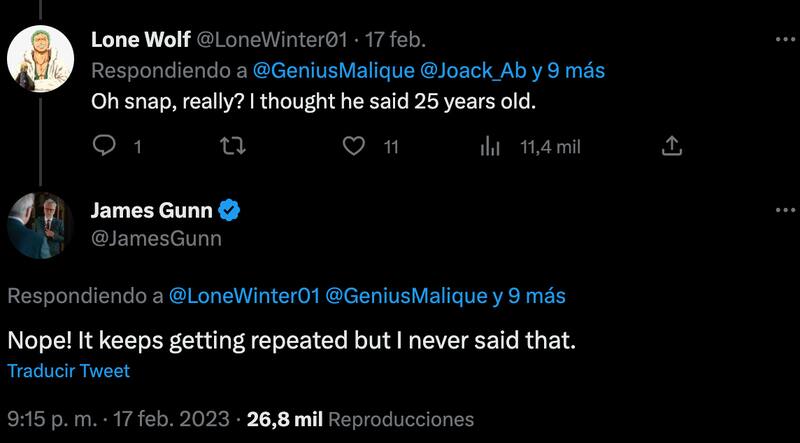View analytics of Lone Wolf's tweet
The height and width of the screenshot is (443, 800).
[x=491, y=147]
